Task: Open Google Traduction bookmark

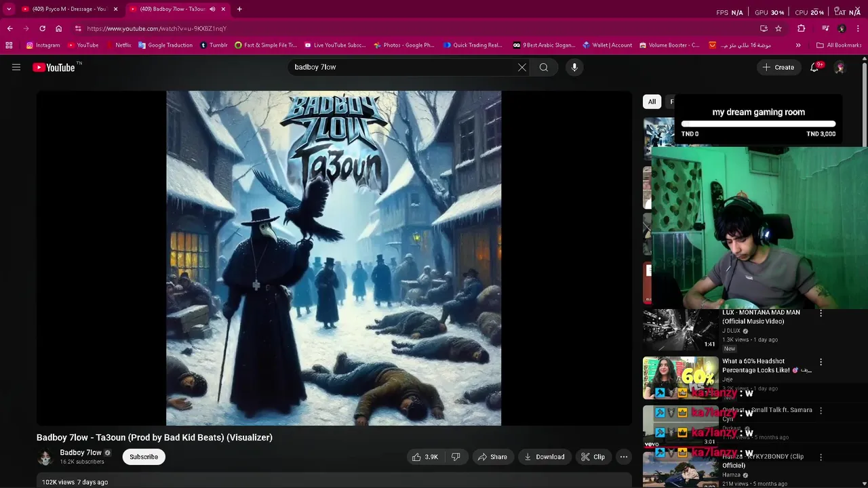Action: click(x=165, y=45)
